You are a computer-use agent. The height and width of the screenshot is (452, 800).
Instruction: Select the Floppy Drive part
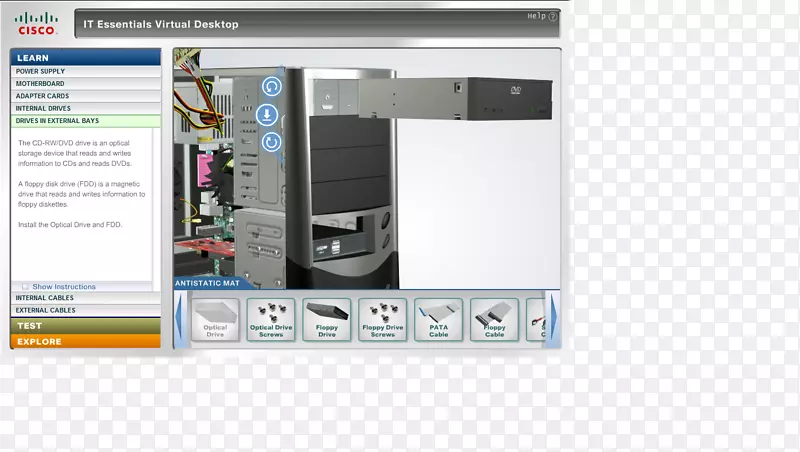tap(327, 319)
